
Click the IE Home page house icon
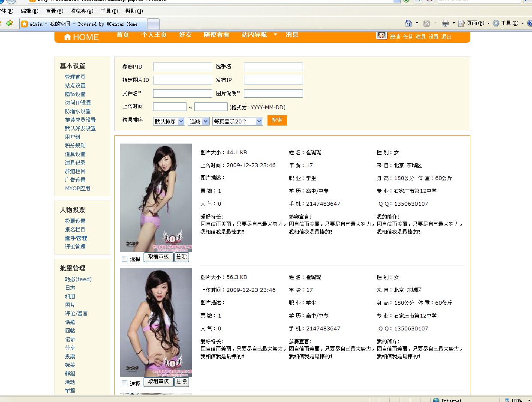tap(409, 23)
